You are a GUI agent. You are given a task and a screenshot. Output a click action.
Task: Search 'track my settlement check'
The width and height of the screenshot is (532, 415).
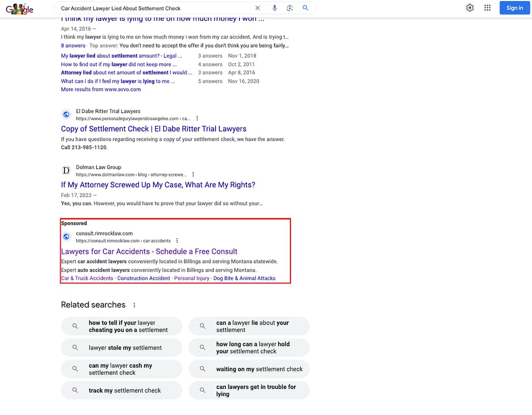[122, 390]
